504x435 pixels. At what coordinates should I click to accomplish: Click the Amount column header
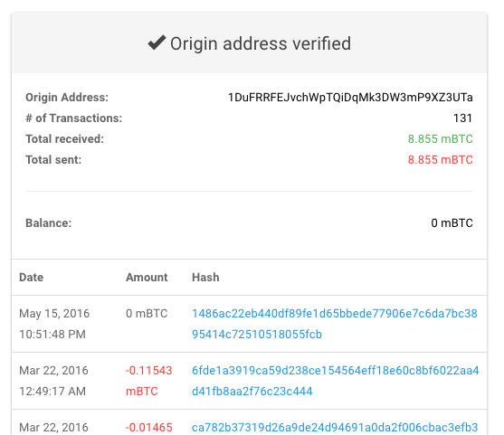[x=147, y=278]
